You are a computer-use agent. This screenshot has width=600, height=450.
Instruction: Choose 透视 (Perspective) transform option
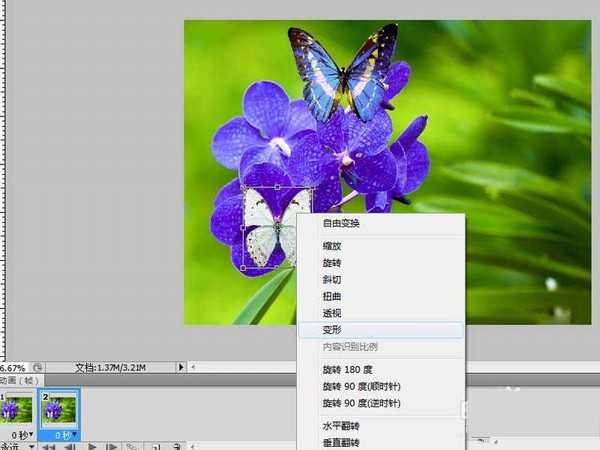[331, 312]
